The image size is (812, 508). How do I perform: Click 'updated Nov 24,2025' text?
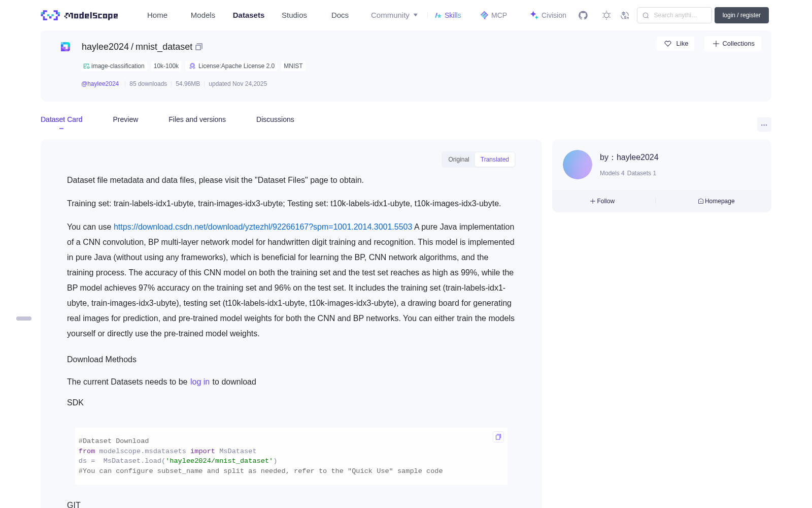click(x=238, y=84)
